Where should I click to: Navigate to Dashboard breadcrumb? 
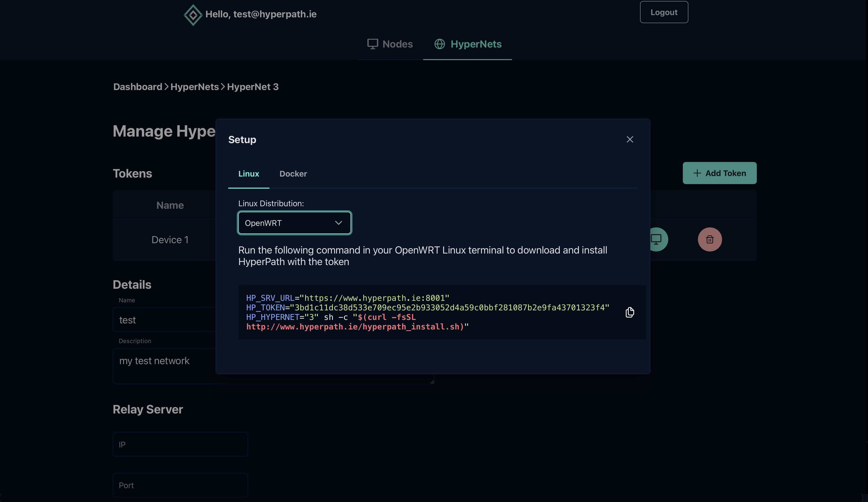(138, 87)
